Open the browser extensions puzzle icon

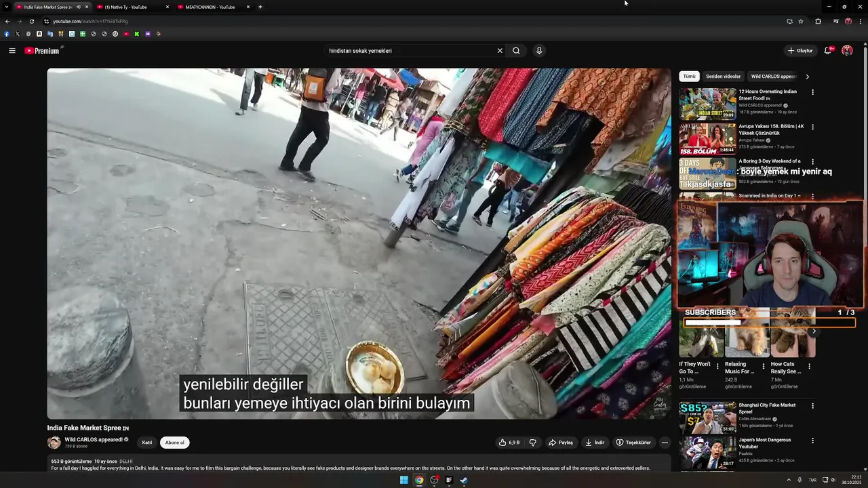point(818,21)
